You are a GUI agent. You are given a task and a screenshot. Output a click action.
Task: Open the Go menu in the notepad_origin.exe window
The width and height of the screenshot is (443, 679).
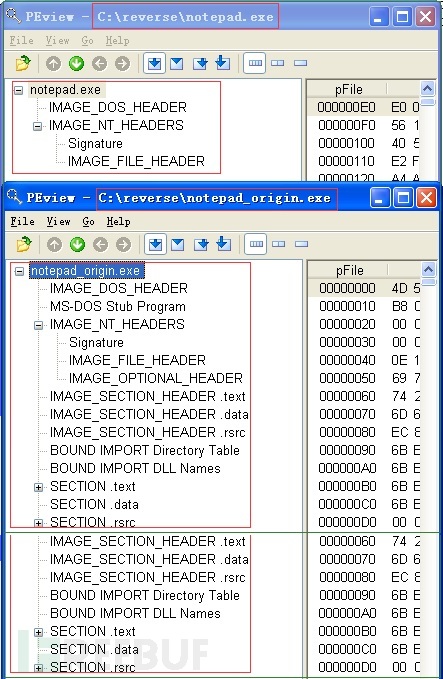point(88,222)
